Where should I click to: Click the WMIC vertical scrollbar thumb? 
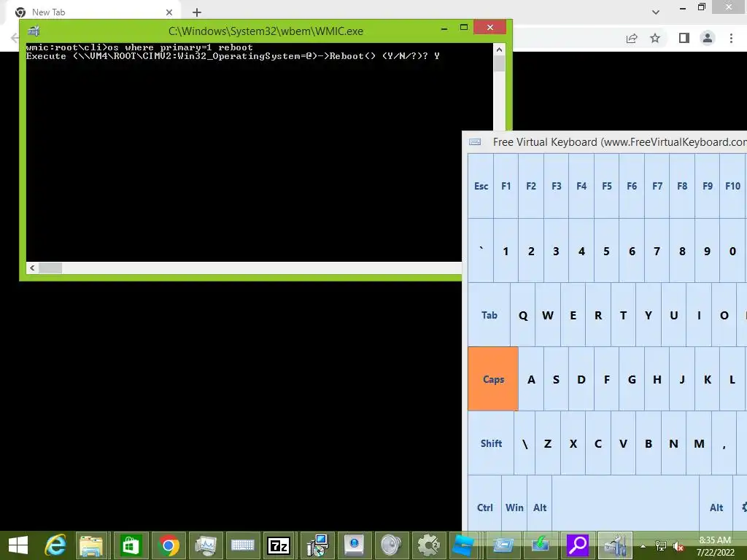click(499, 63)
